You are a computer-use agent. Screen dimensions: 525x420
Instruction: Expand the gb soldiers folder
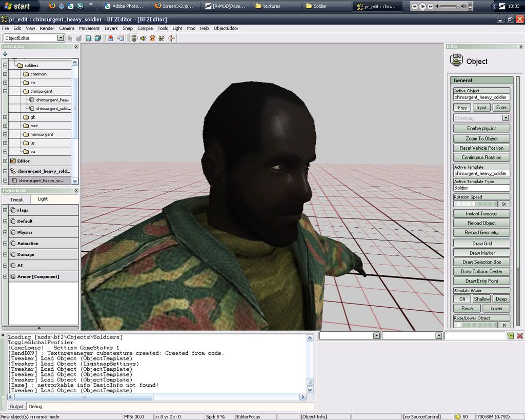click(5, 117)
